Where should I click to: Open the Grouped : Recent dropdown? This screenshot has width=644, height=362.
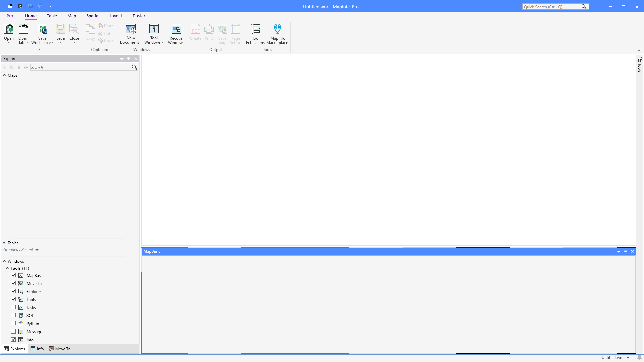click(x=37, y=250)
